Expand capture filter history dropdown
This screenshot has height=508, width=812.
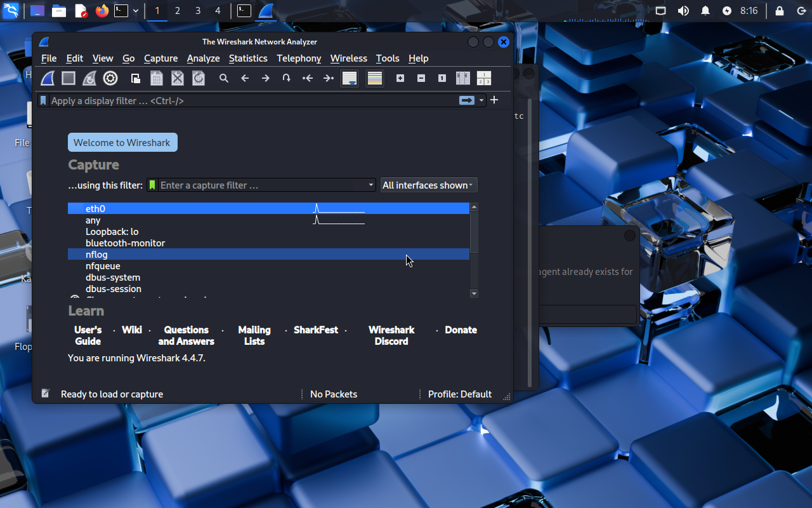tap(372, 185)
